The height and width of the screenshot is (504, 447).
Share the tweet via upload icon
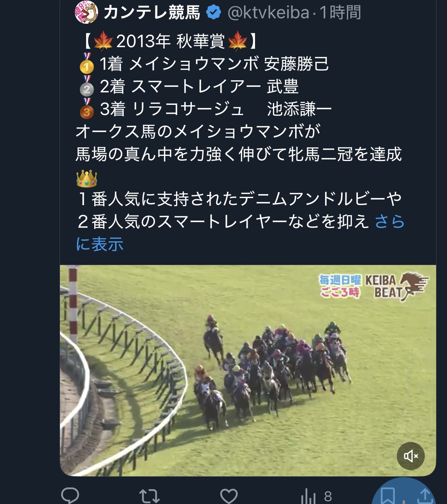click(x=426, y=496)
